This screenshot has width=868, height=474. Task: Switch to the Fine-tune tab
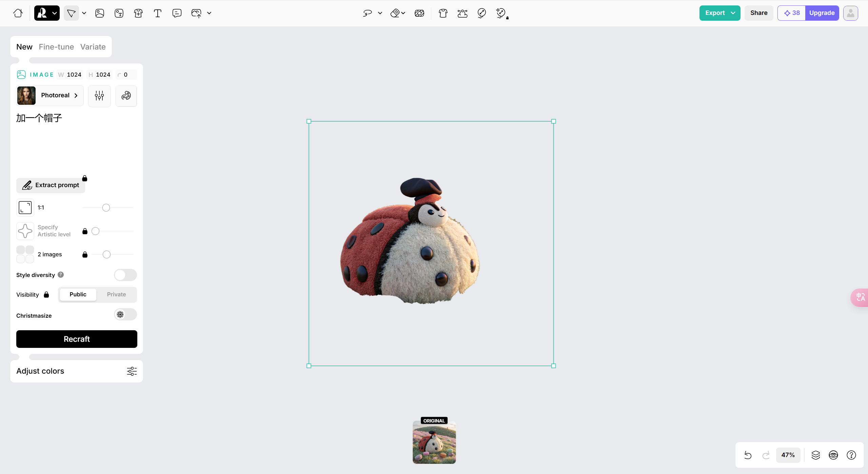pos(56,47)
